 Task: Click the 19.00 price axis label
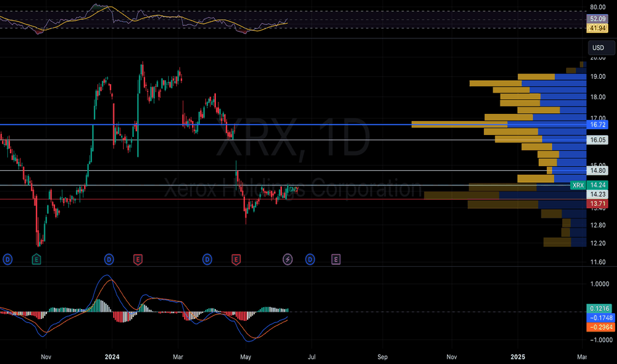(598, 77)
